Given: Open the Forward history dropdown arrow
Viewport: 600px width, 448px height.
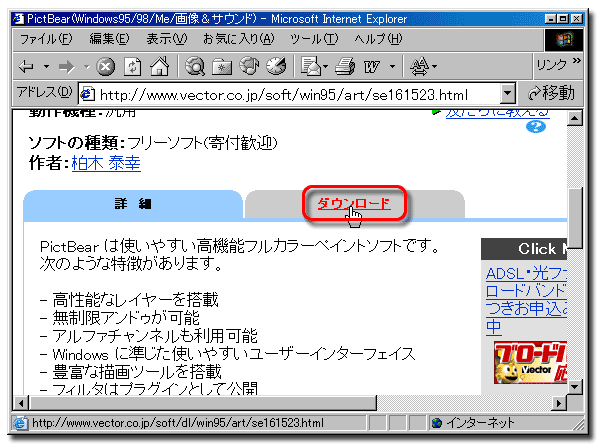Looking at the screenshot, I should [87, 67].
